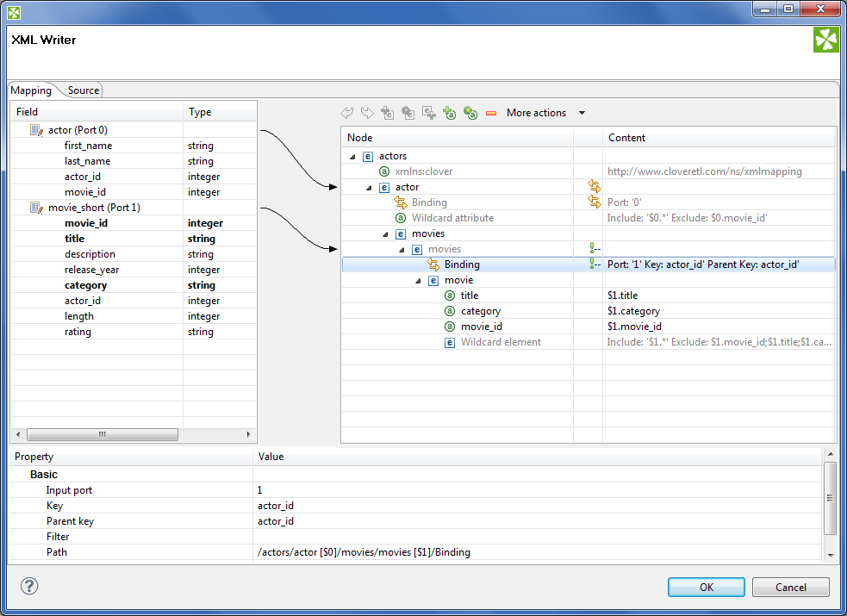Click the movie element icon
Viewport: 847px width, 616px height.
(433, 281)
